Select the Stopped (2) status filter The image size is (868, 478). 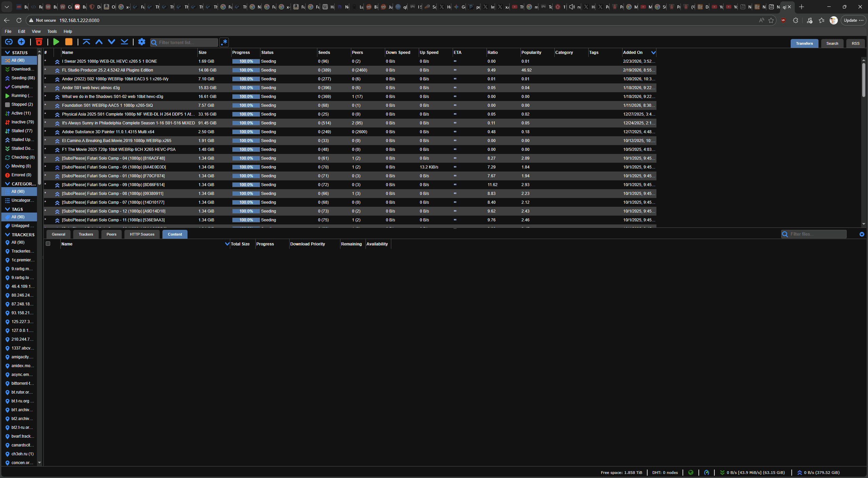22,104
